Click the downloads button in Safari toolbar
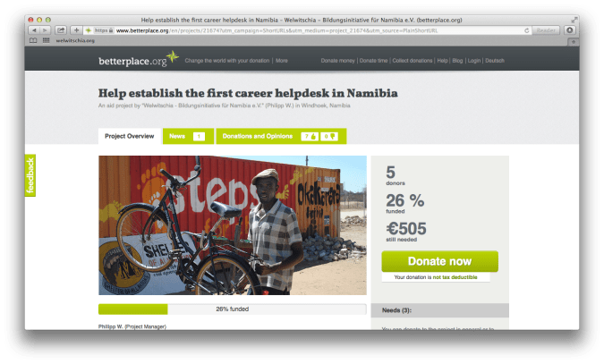The height and width of the screenshot is (364, 604). pos(570,30)
